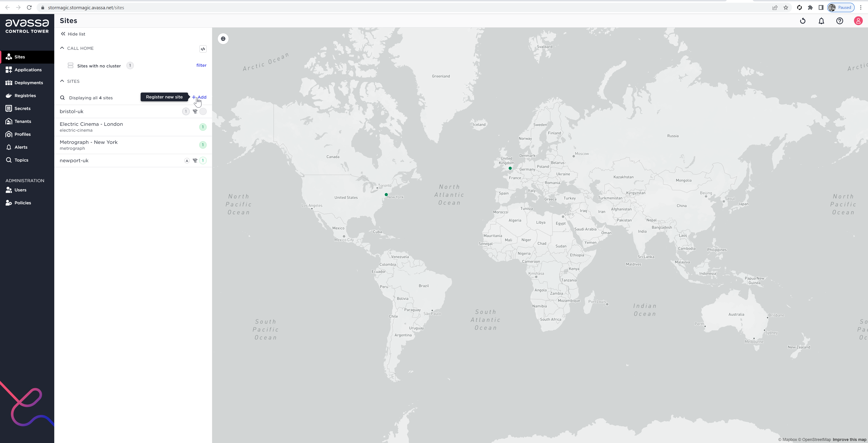Open the user account avatar menu
868x443 pixels.
[x=858, y=21]
